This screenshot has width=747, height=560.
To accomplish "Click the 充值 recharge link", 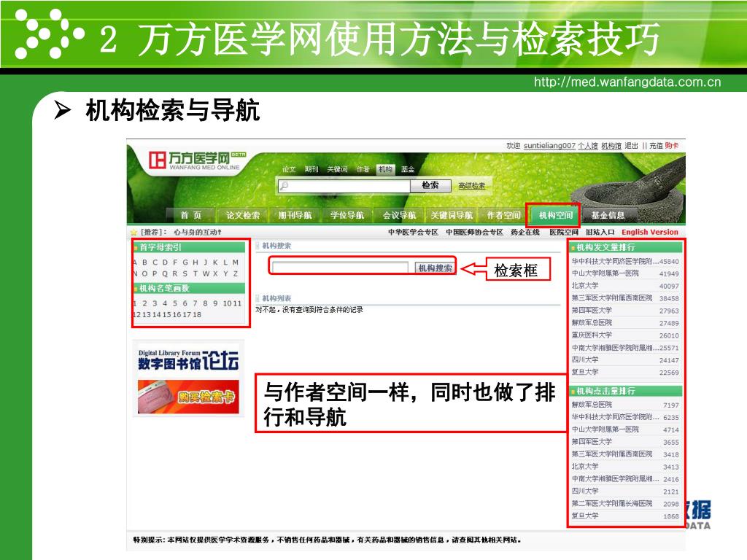I will (x=656, y=146).
